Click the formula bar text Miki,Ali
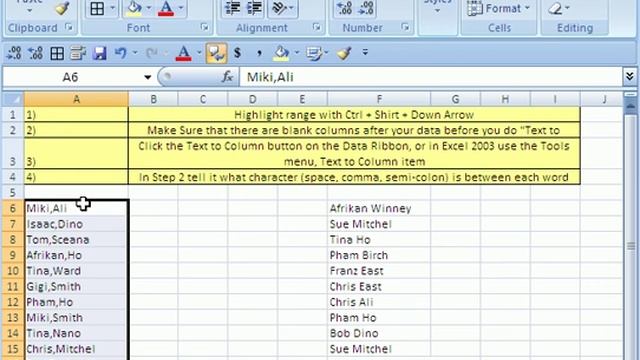 pyautogui.click(x=270, y=77)
